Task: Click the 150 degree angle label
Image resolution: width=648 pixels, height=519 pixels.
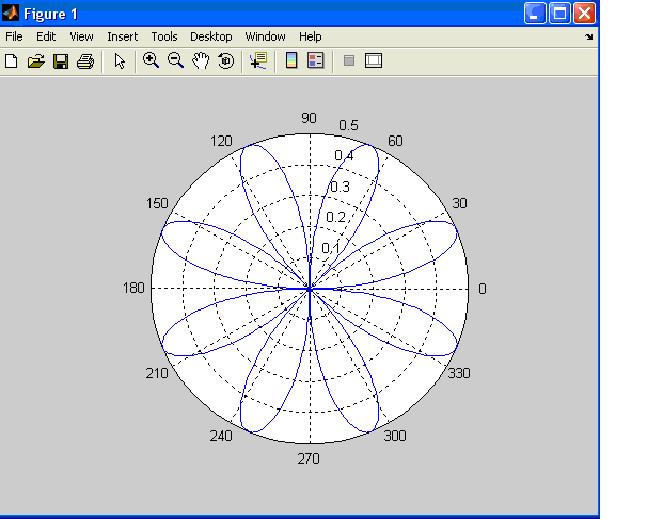Action: pyautogui.click(x=157, y=203)
